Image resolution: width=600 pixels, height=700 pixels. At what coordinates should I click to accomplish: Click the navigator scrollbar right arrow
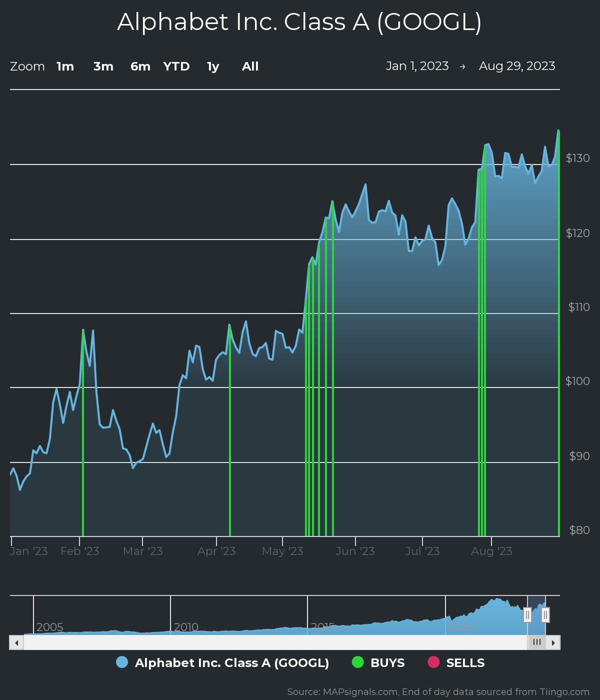pyautogui.click(x=553, y=642)
